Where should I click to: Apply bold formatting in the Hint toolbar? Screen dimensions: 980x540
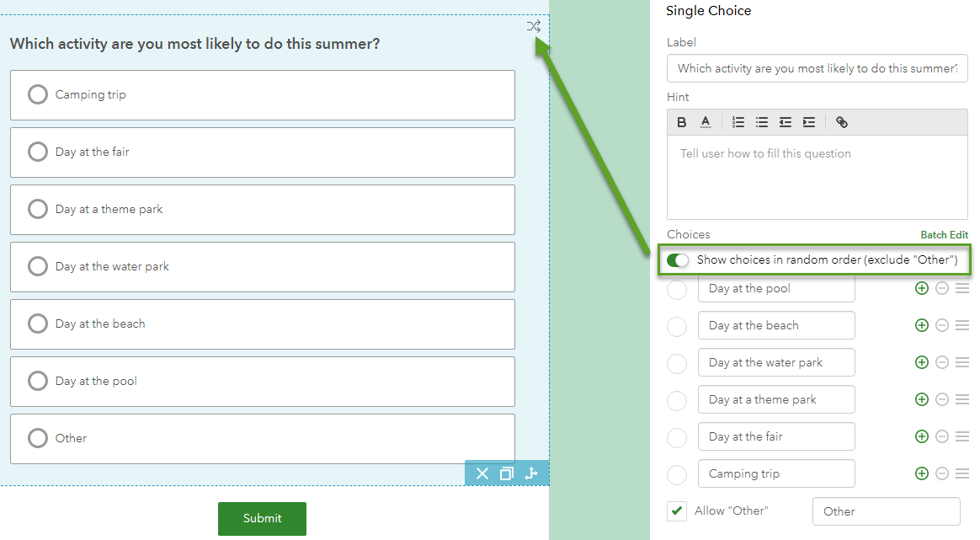[x=682, y=121]
